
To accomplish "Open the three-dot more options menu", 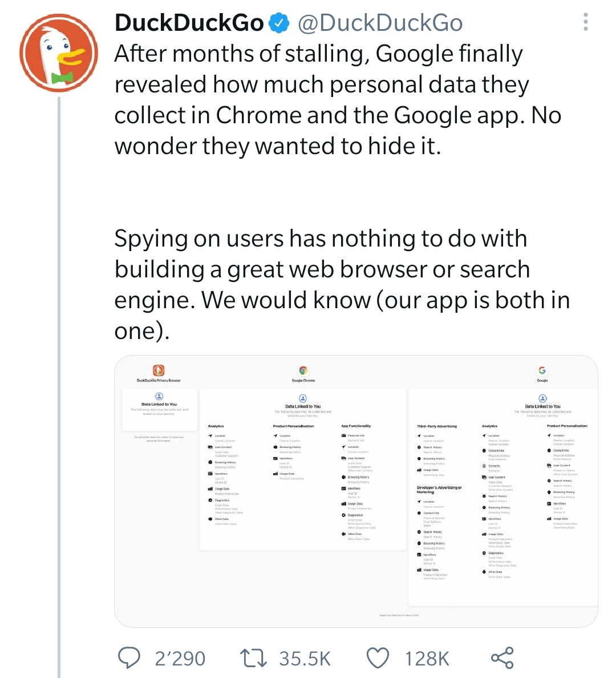I will pos(585,22).
